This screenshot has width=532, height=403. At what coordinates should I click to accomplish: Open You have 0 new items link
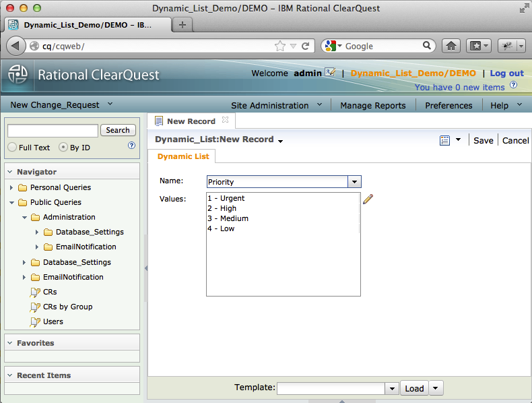[x=459, y=87]
